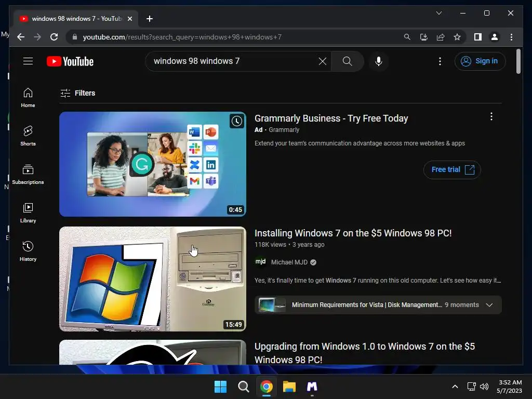Close the YouTube tab

click(x=129, y=19)
